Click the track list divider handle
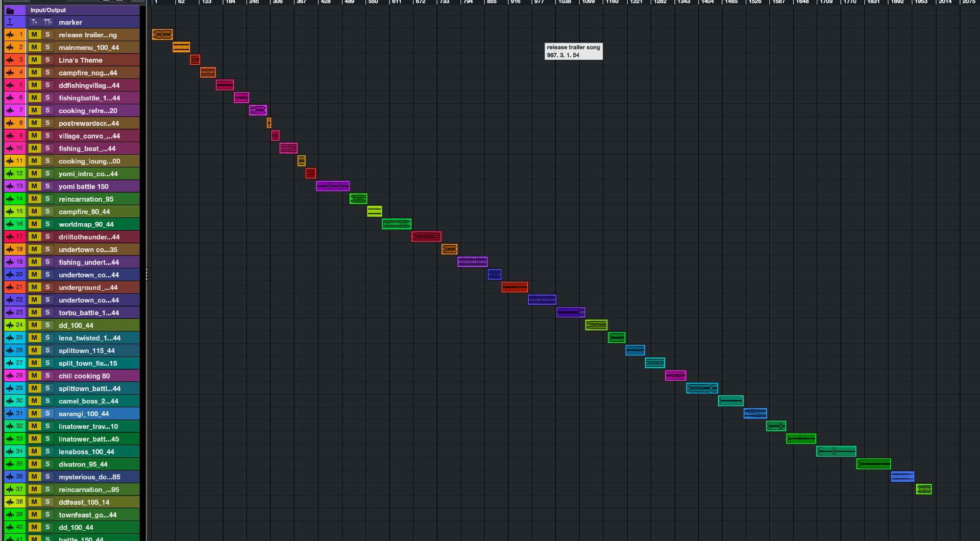Screen dimensions: 980x541 coord(146,274)
